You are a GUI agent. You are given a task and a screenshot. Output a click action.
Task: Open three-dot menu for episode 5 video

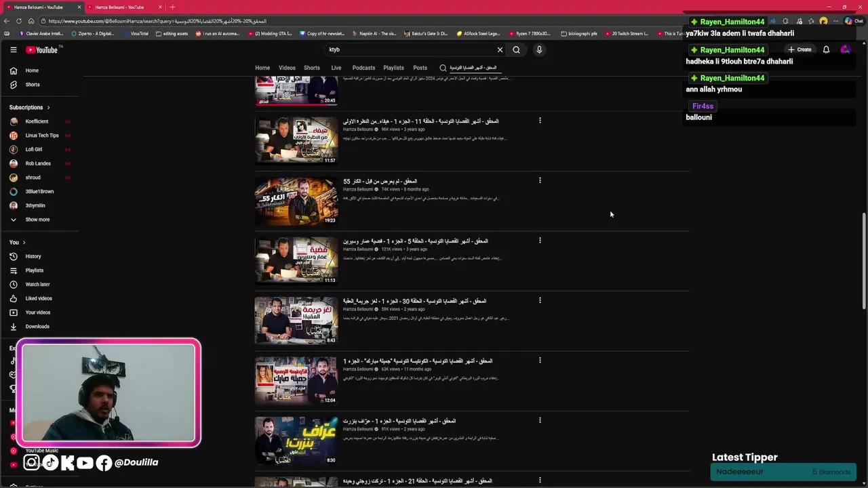click(540, 240)
